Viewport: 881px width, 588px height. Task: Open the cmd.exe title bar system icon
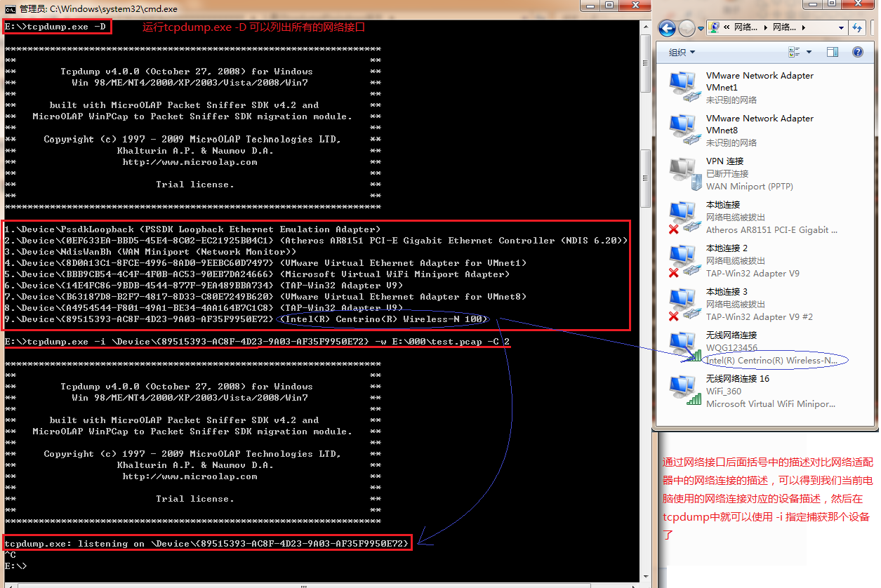11,9
